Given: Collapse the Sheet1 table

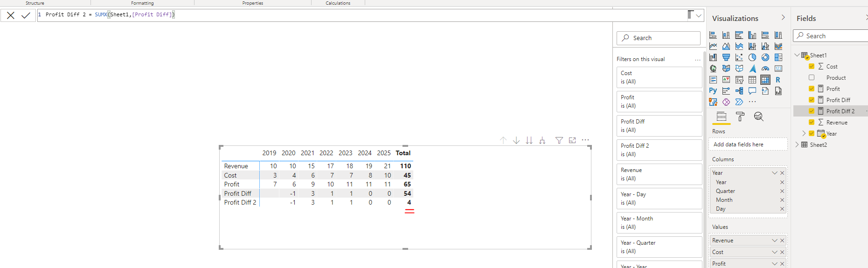Looking at the screenshot, I should click(x=797, y=55).
